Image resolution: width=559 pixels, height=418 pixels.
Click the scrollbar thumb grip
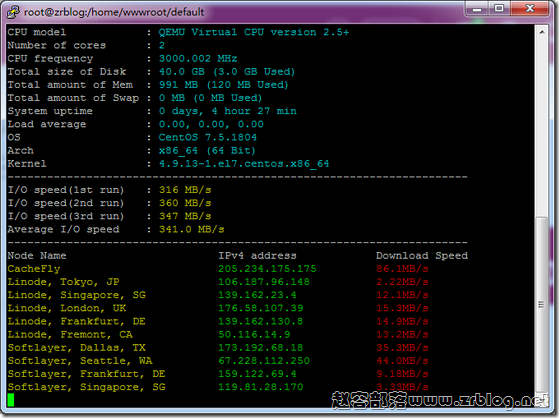tap(542, 304)
